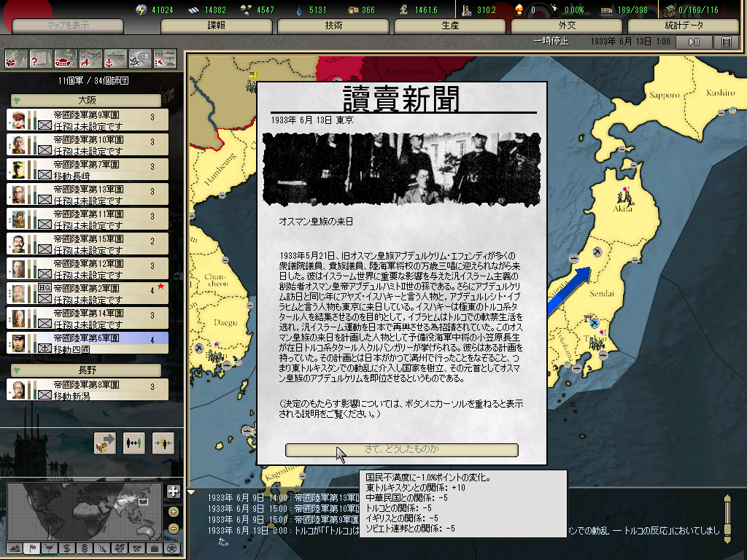Show land forces with the tank icon
The height and width of the screenshot is (560, 747).
[x=66, y=58]
